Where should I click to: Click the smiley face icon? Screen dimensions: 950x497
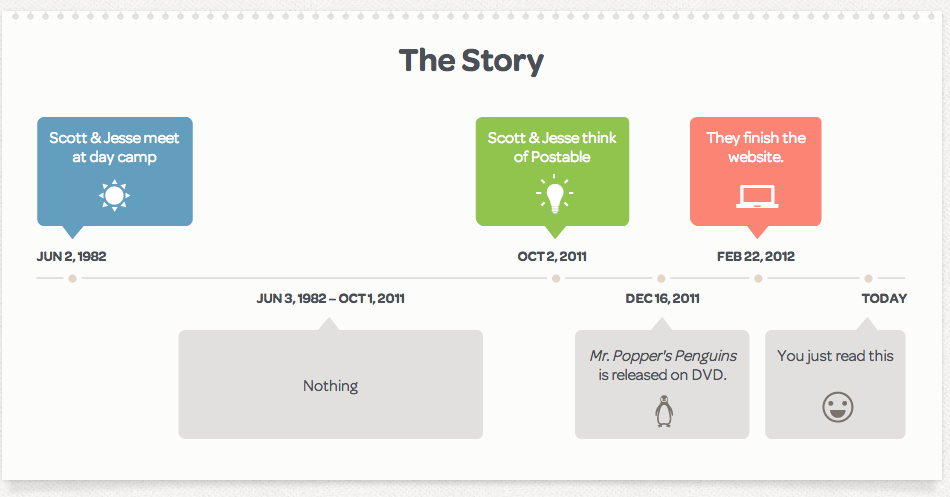click(x=836, y=406)
